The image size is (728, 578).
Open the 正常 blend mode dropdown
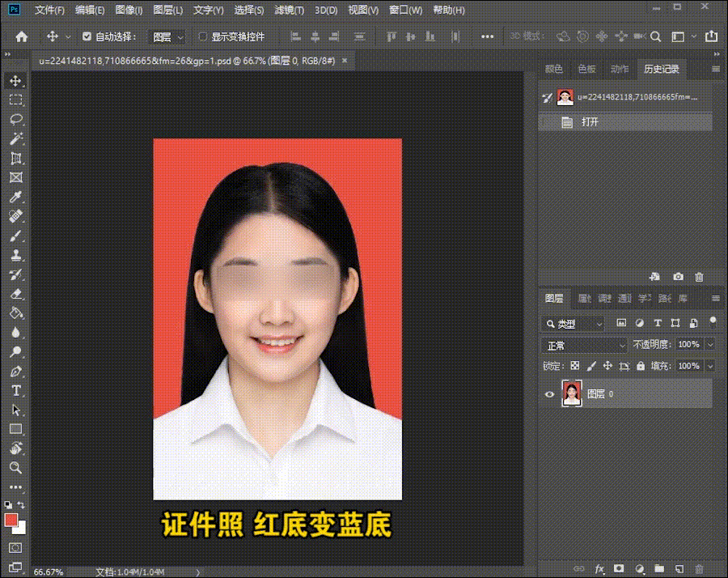point(584,345)
